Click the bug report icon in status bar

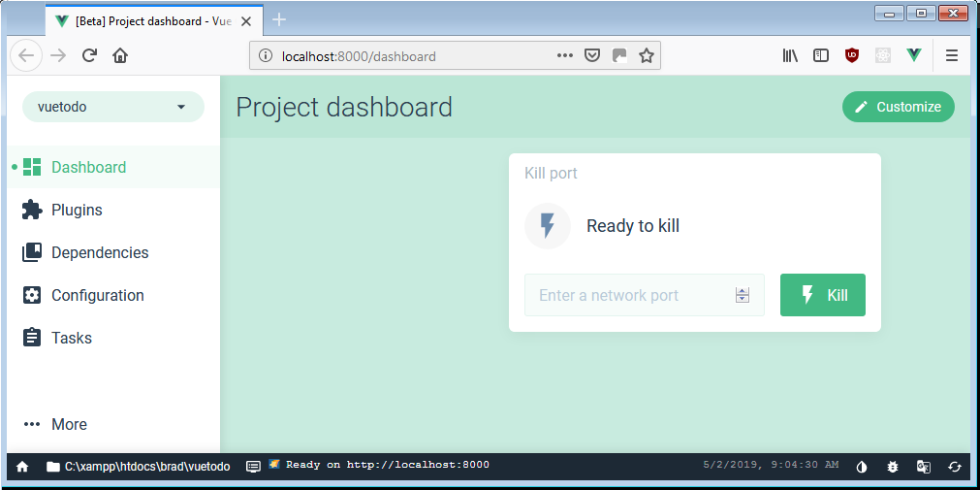click(893, 466)
